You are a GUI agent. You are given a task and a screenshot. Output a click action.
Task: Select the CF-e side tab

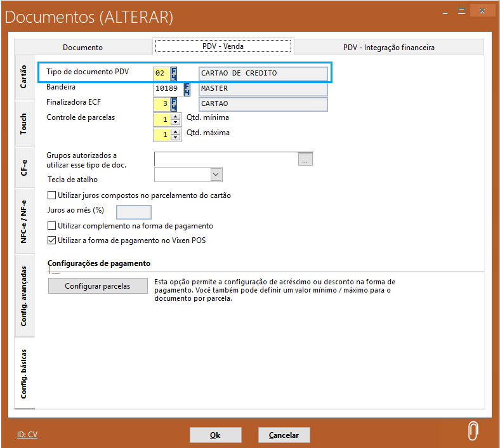(x=24, y=168)
